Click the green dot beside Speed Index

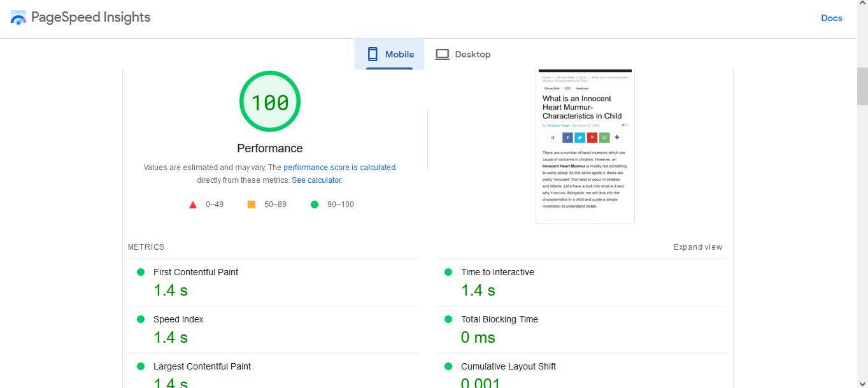[x=141, y=319]
